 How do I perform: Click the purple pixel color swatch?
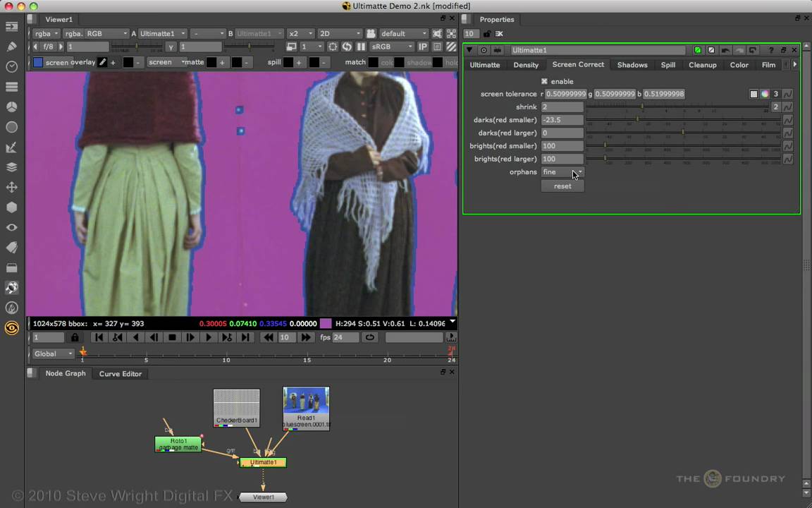pos(326,323)
